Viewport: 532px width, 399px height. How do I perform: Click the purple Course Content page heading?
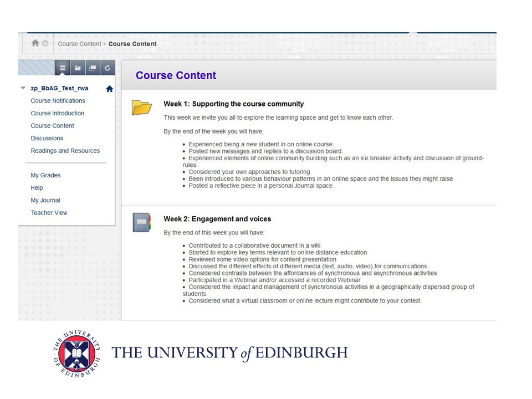[x=176, y=75]
